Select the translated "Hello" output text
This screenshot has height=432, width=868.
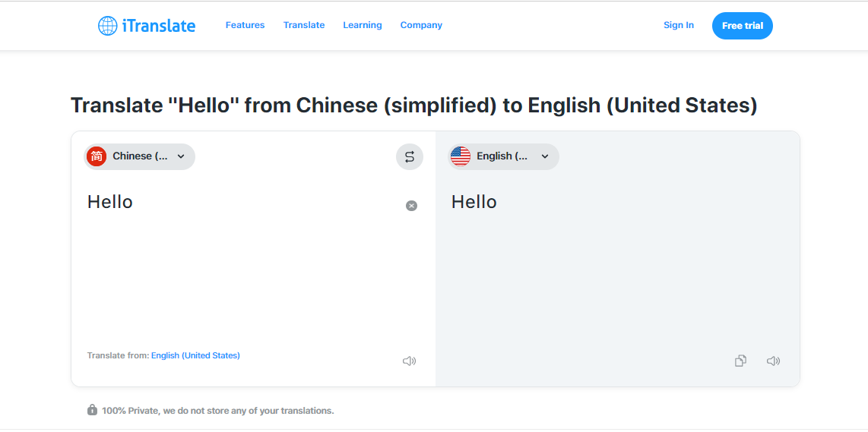(x=474, y=202)
